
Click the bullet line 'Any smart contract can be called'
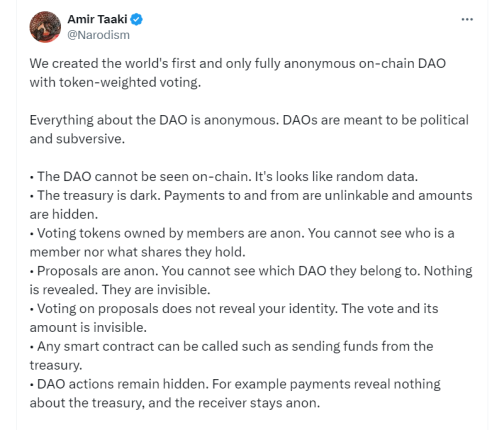231,346
